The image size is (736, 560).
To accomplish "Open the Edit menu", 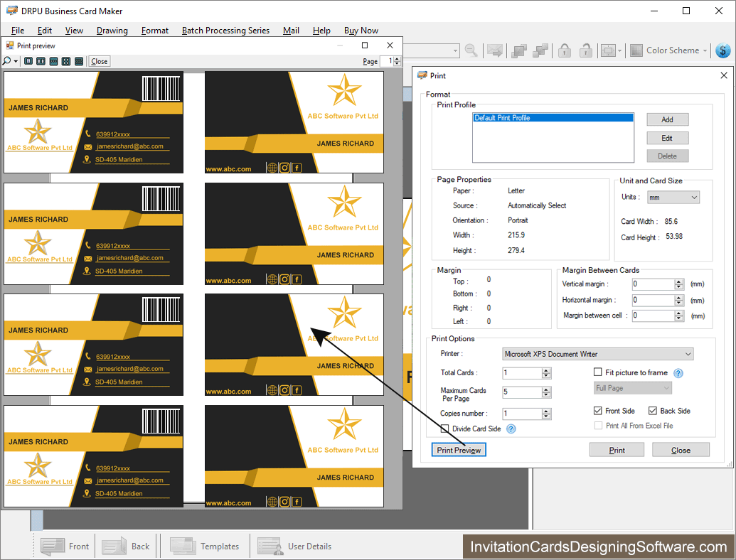I will 45,31.
